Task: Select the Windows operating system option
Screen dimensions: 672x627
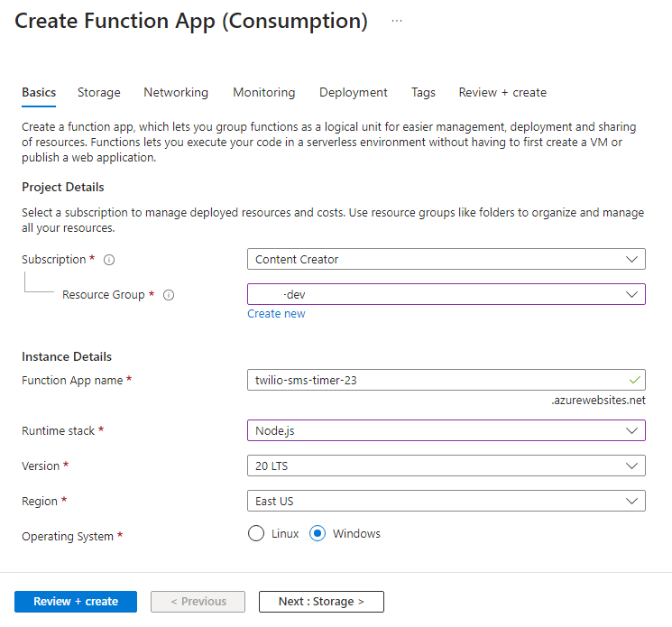Action: [318, 533]
